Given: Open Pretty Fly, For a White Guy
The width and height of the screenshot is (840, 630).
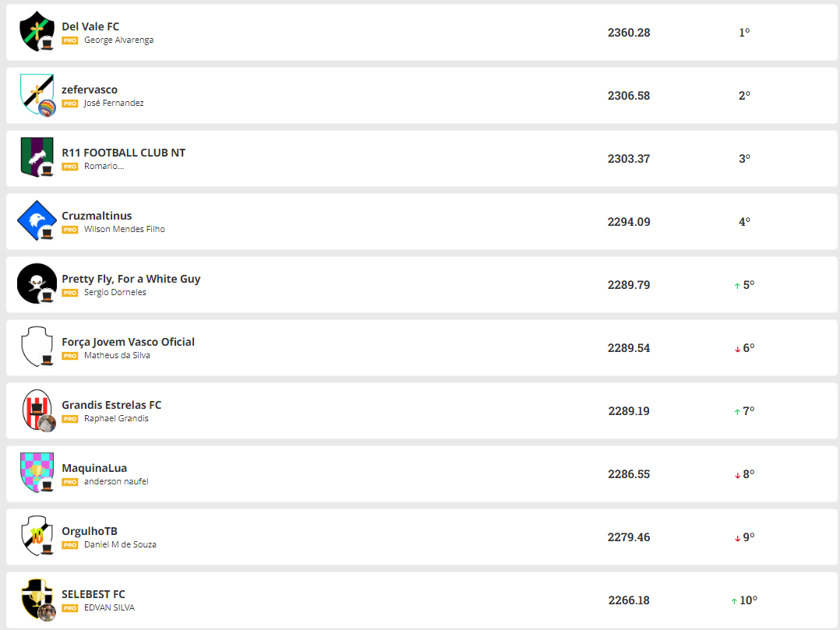Looking at the screenshot, I should (x=131, y=279).
